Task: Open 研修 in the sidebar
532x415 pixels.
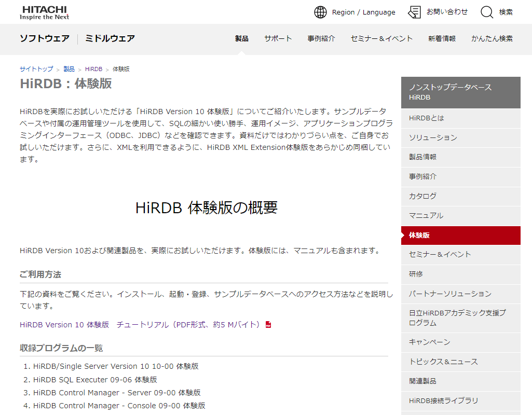Action: click(x=461, y=274)
